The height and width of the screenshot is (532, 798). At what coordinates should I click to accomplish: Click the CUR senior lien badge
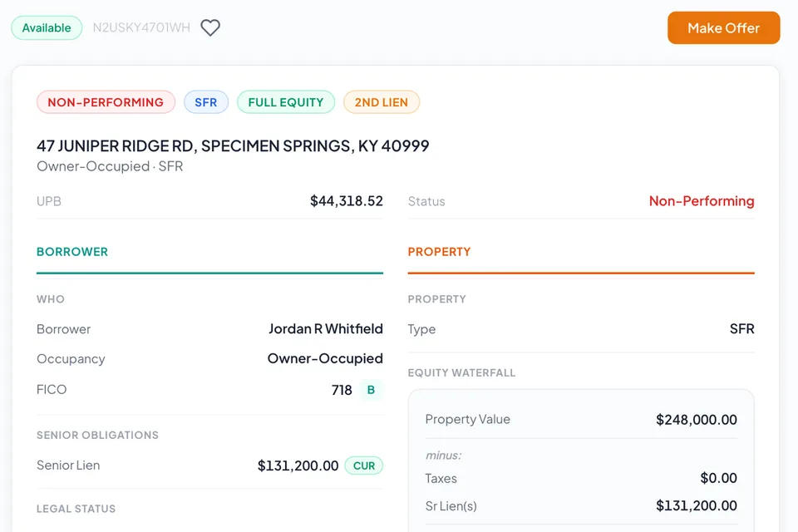pos(364,465)
